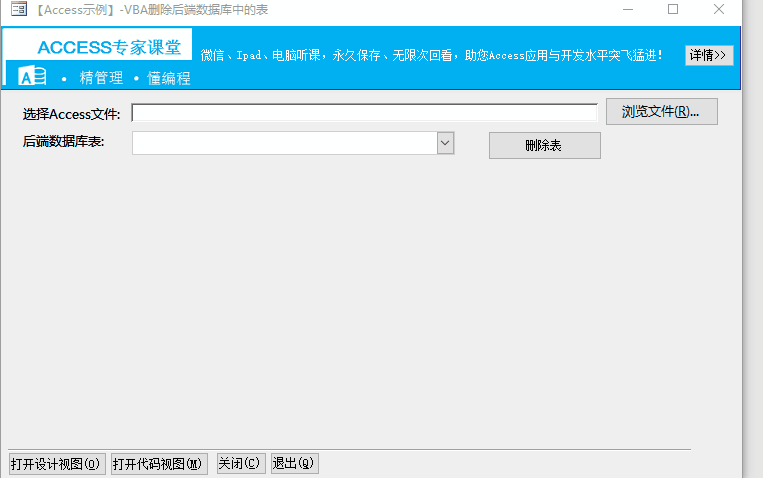
Task: Click the 打开代码视图(M) button
Action: 159,463
